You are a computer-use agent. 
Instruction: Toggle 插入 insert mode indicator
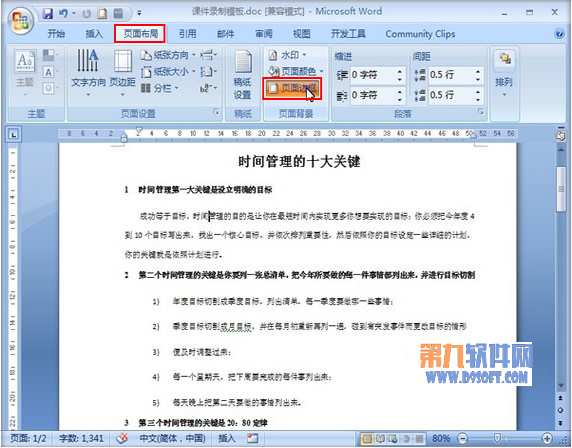click(x=226, y=438)
